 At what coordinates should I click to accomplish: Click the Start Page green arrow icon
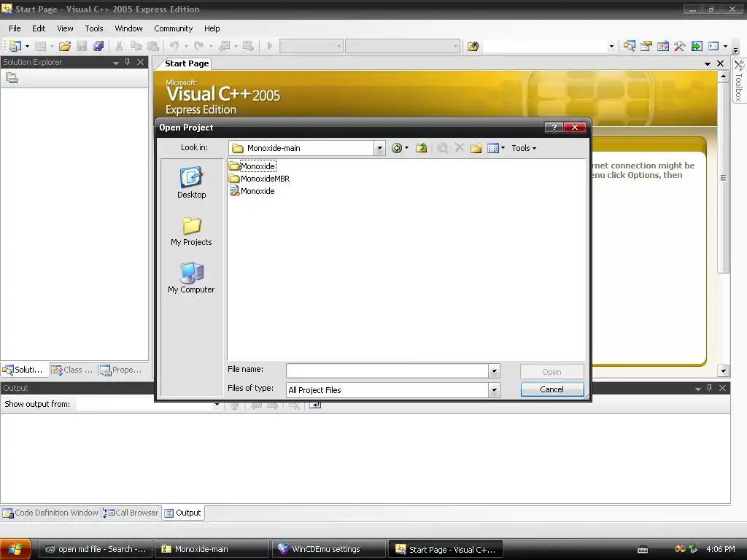pos(697,46)
